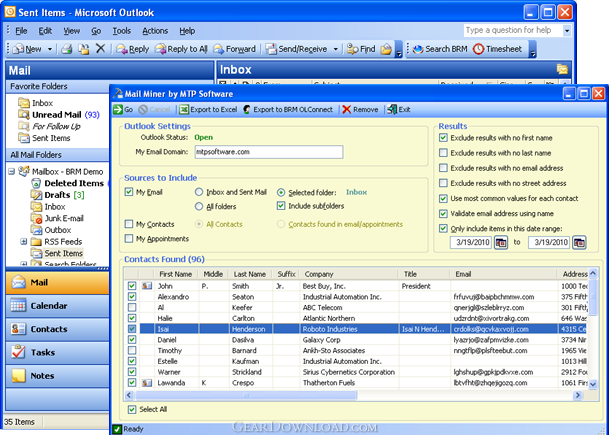Click the red Remove icon in Mail Miner
Image resolution: width=610 pixels, height=435 pixels.
point(347,110)
